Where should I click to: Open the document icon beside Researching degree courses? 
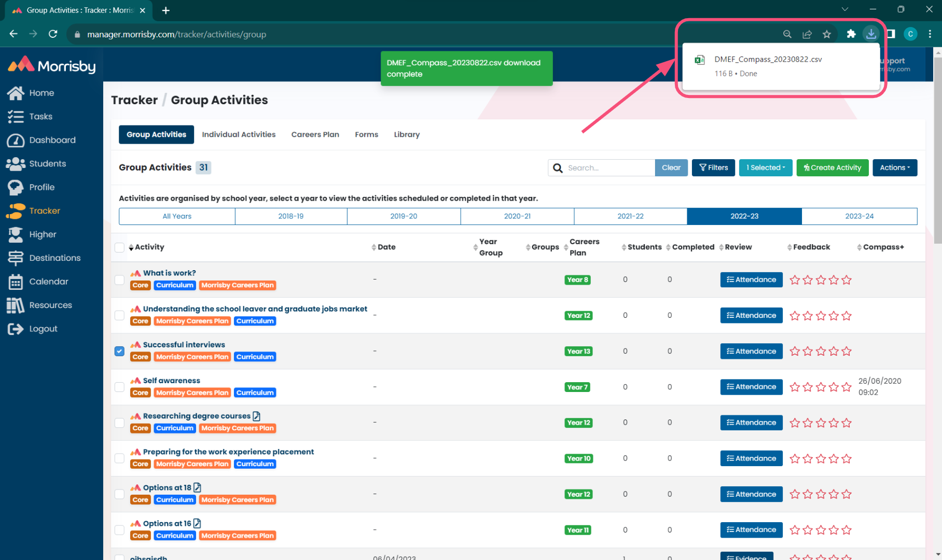click(256, 416)
